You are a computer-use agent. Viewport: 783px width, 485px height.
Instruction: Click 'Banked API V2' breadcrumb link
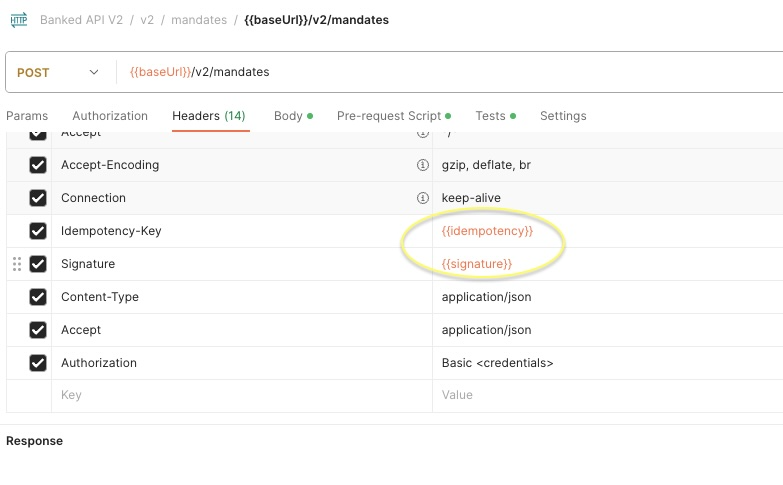pos(82,20)
